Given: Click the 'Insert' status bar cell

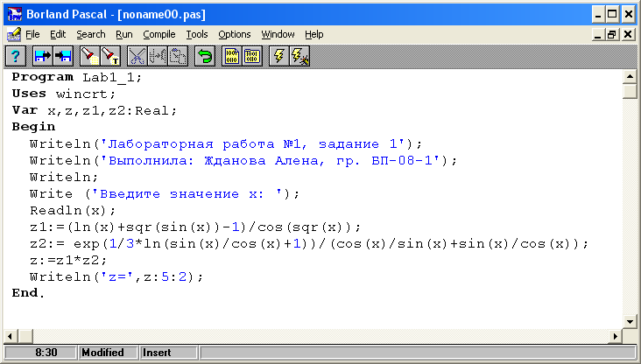Looking at the screenshot, I should coord(168,352).
